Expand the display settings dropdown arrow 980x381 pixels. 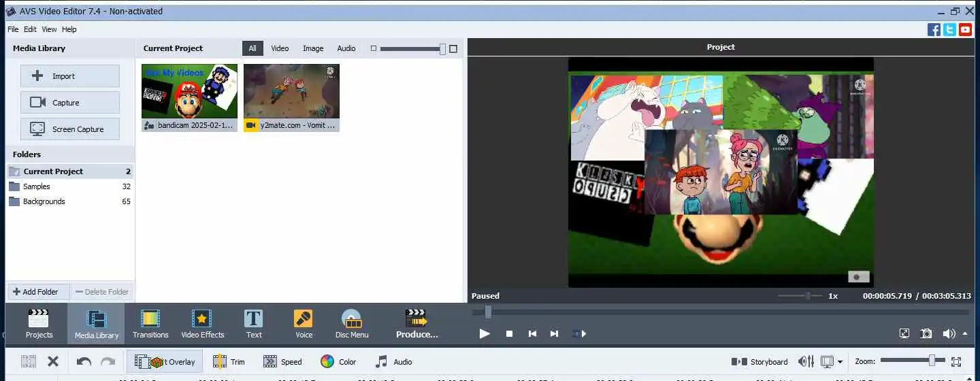coord(840,363)
